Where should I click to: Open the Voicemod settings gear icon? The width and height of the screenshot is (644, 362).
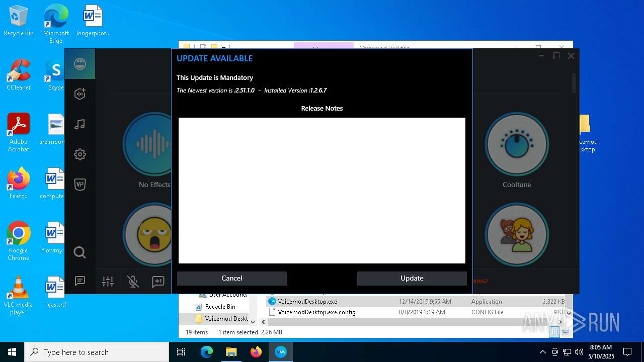point(80,154)
